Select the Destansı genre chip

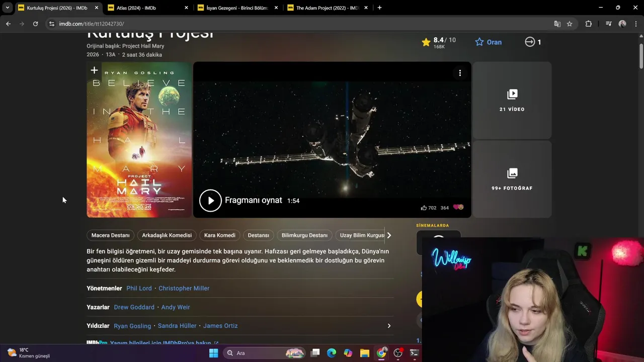(259, 235)
